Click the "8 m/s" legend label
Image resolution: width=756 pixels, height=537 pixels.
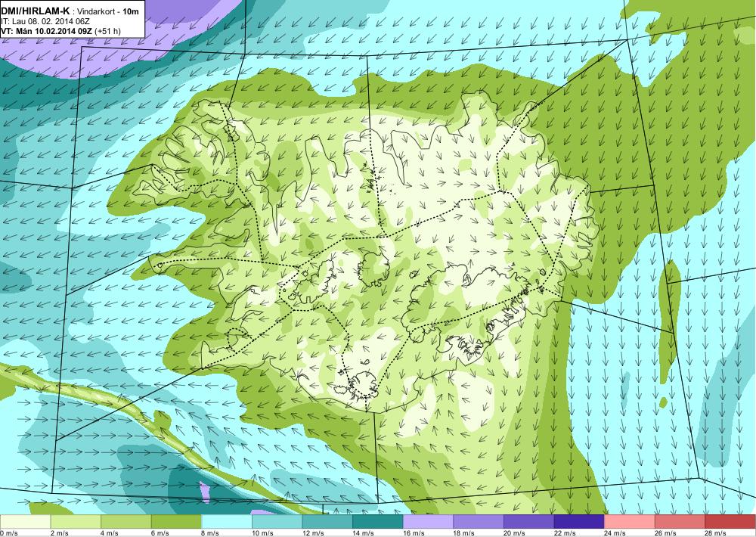pyautogui.click(x=211, y=533)
